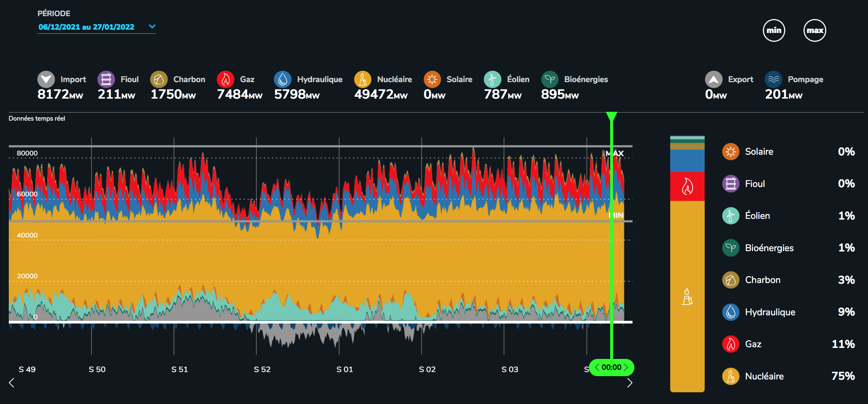Click the Charbon icon in percentage list
868x404 pixels.
pos(731,280)
